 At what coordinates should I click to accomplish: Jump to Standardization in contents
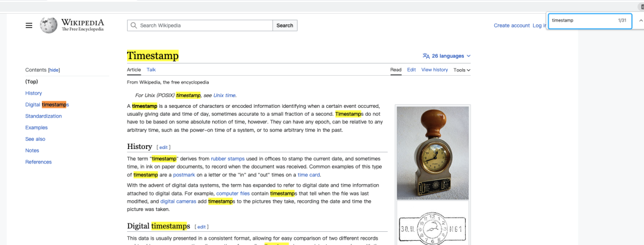(x=44, y=116)
